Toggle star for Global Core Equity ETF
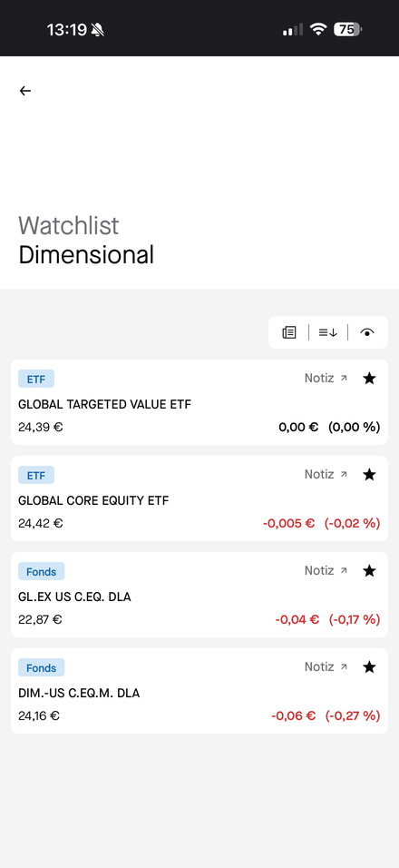The width and height of the screenshot is (399, 868). pyautogui.click(x=369, y=475)
